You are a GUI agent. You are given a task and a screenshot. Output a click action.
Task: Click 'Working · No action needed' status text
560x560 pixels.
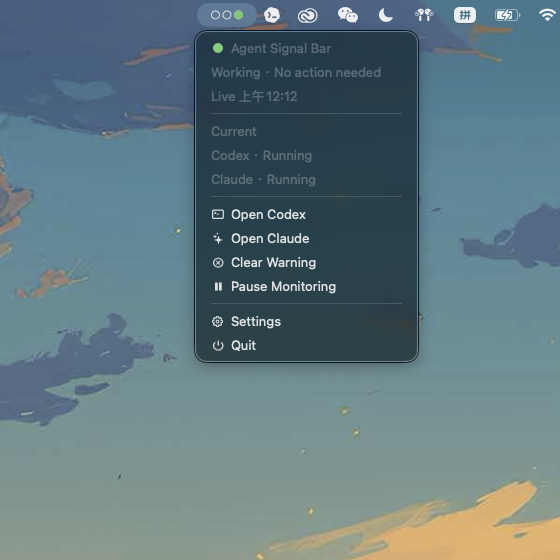click(296, 72)
